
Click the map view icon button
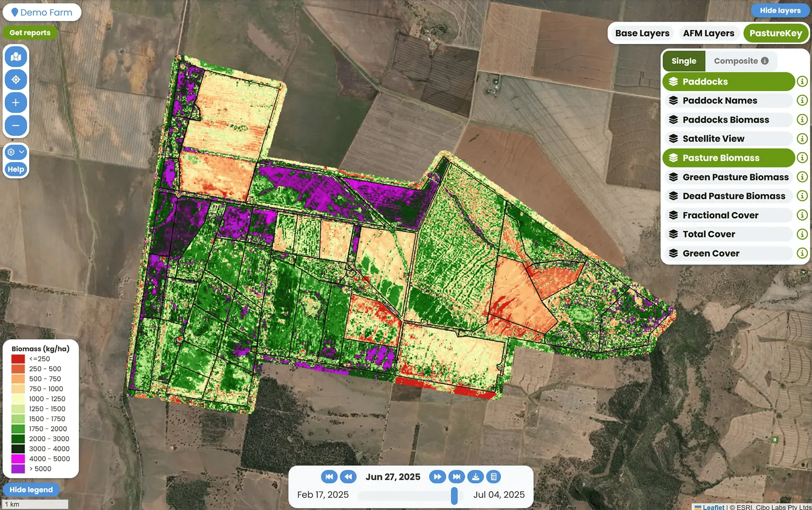[16, 57]
